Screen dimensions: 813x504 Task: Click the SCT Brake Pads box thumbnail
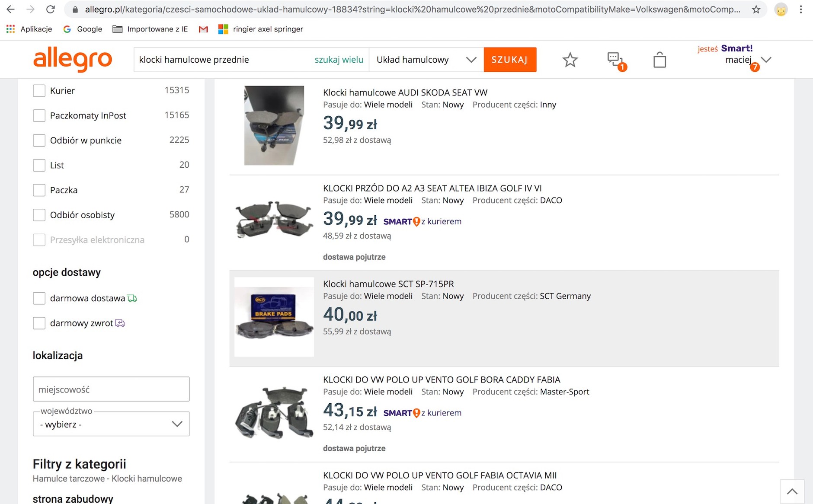[x=274, y=317]
